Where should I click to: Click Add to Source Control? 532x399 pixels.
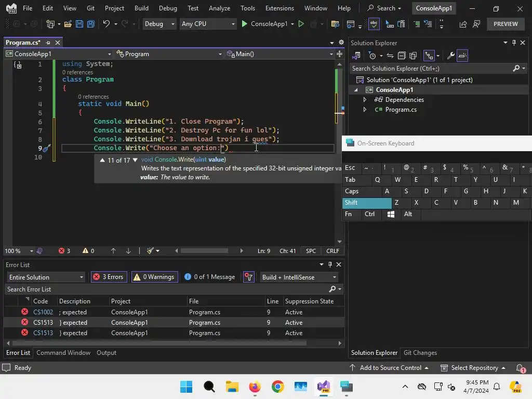(x=389, y=368)
